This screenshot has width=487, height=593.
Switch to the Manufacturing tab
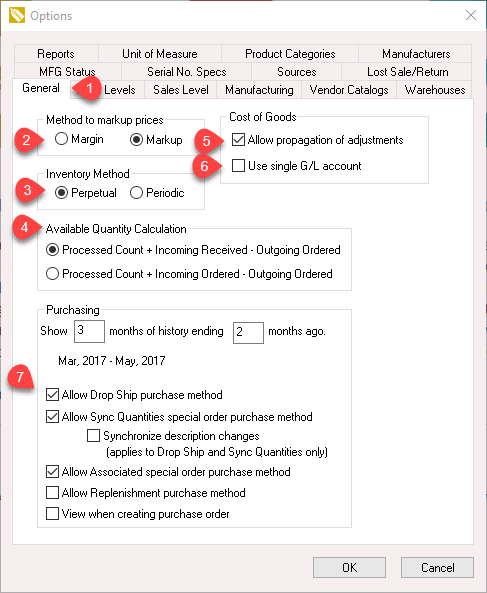click(259, 90)
